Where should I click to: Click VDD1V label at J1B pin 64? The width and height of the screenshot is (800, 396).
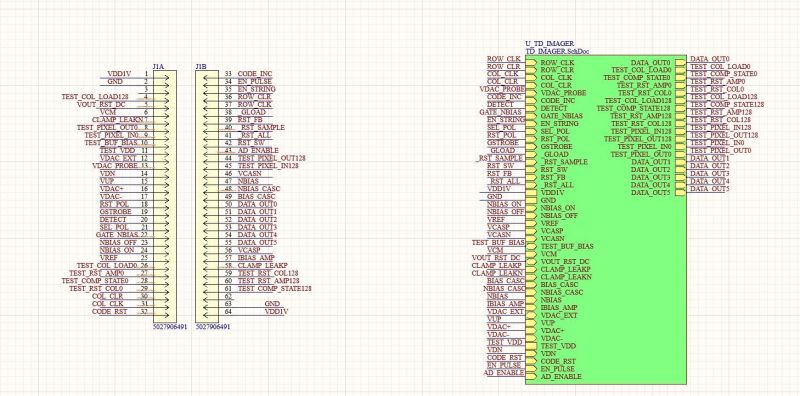[x=277, y=311]
